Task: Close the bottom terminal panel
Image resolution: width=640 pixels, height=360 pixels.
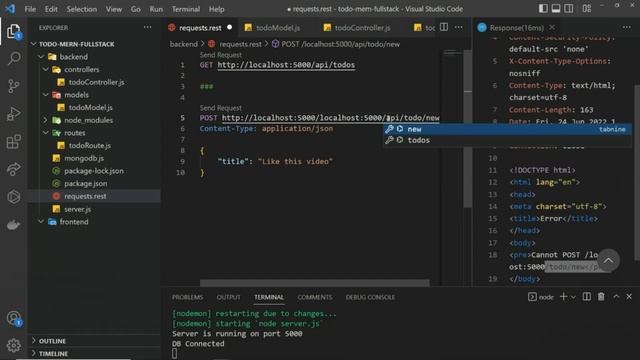Action: click(629, 297)
